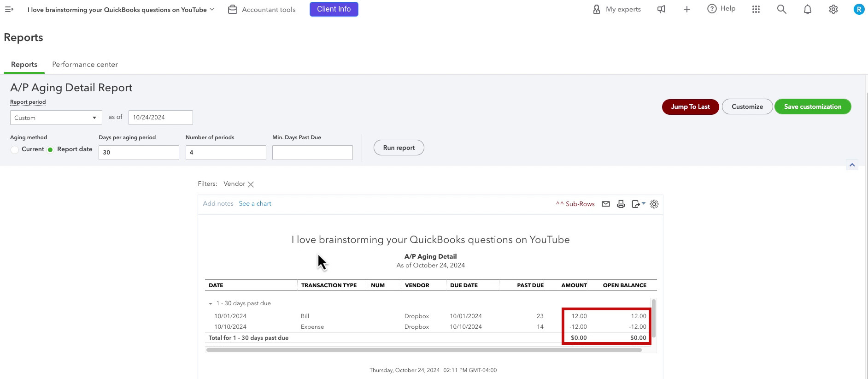Collapse the 1 - 30 days past due group
This screenshot has height=379, width=868.
[x=211, y=303]
